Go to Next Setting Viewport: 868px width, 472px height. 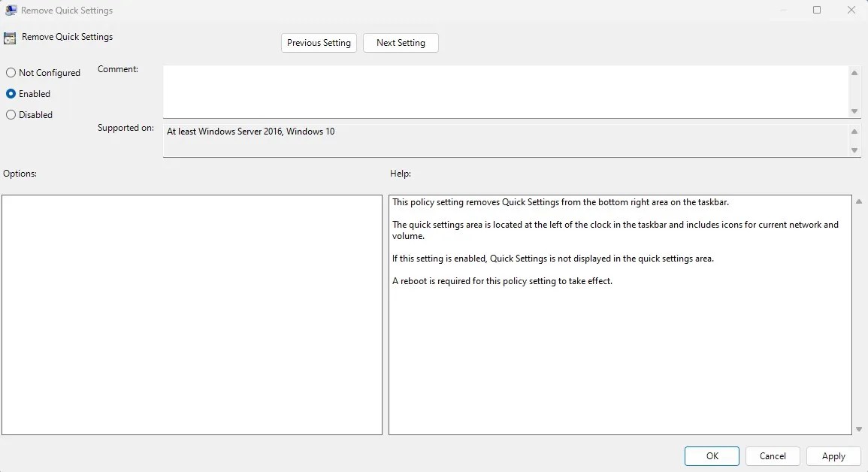point(401,43)
